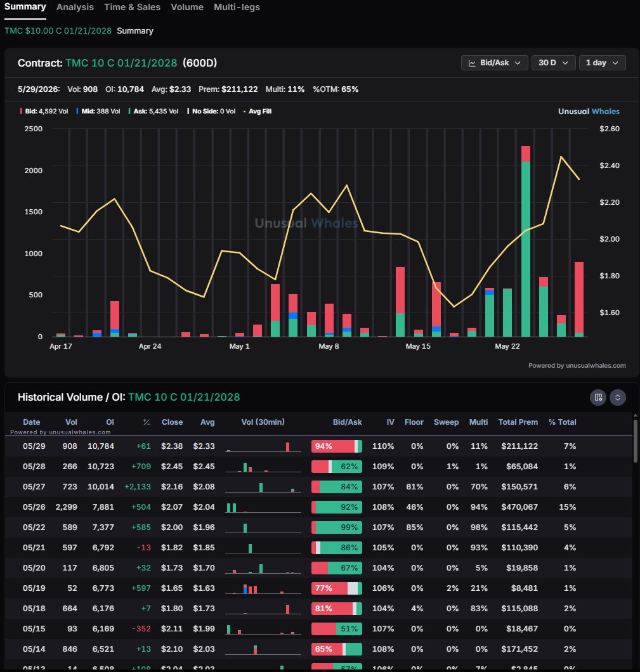Toggle the Bid series in the legend

tap(44, 111)
